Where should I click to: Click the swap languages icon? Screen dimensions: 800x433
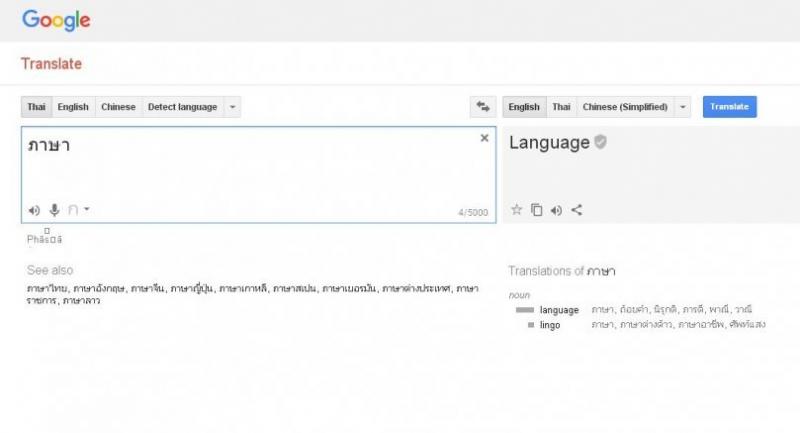coord(484,107)
